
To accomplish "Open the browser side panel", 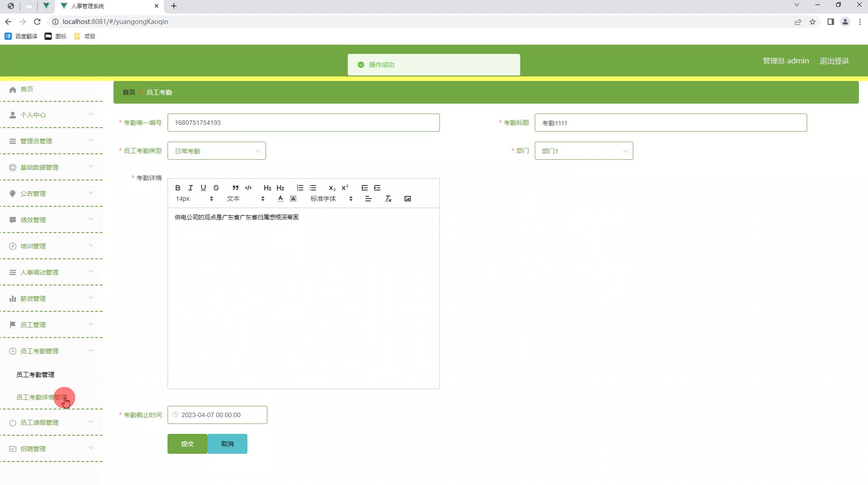I will pyautogui.click(x=830, y=22).
